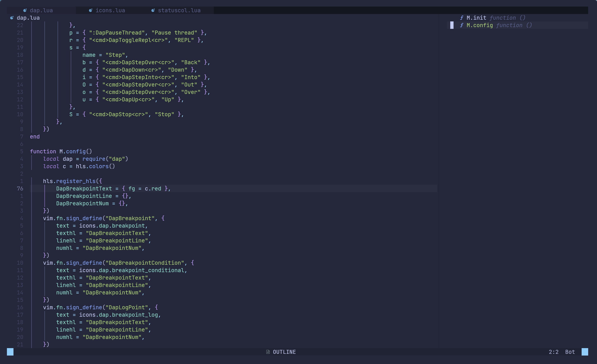597x364 pixels.
Task: Click the function icon beside M.config in outline
Action: [462, 25]
